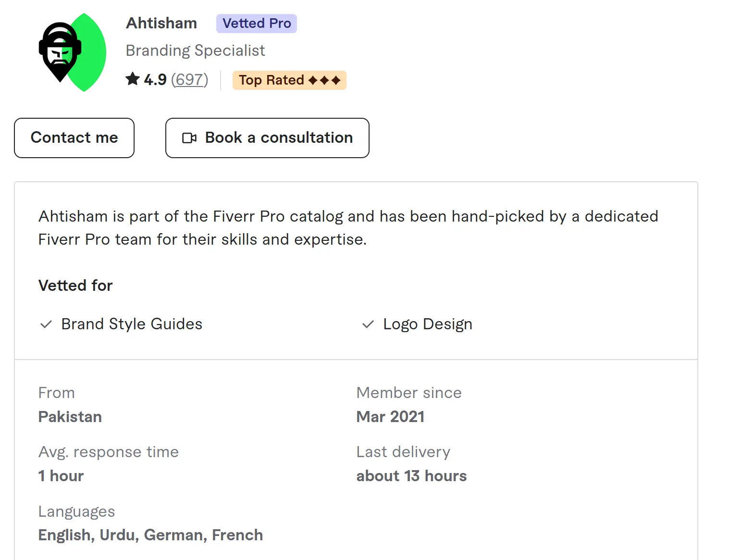Viewport: 730px width, 560px height.
Task: Click the Branding Specialist title text
Action: (x=195, y=50)
